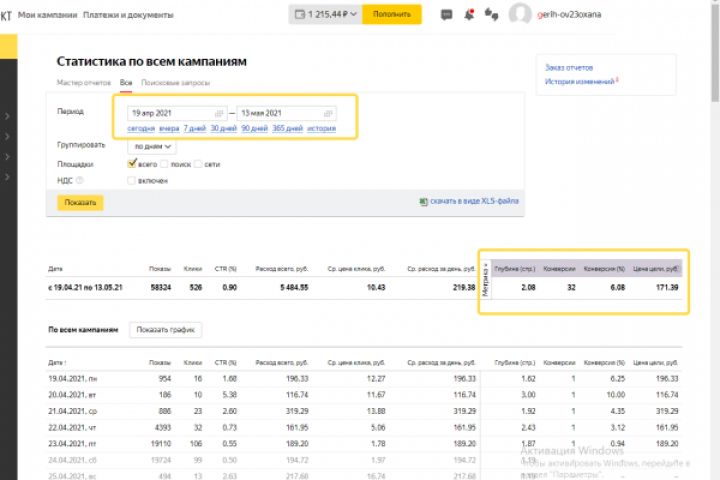Open 'Мои кампании' menu item
720x480 pixels.
click(47, 15)
